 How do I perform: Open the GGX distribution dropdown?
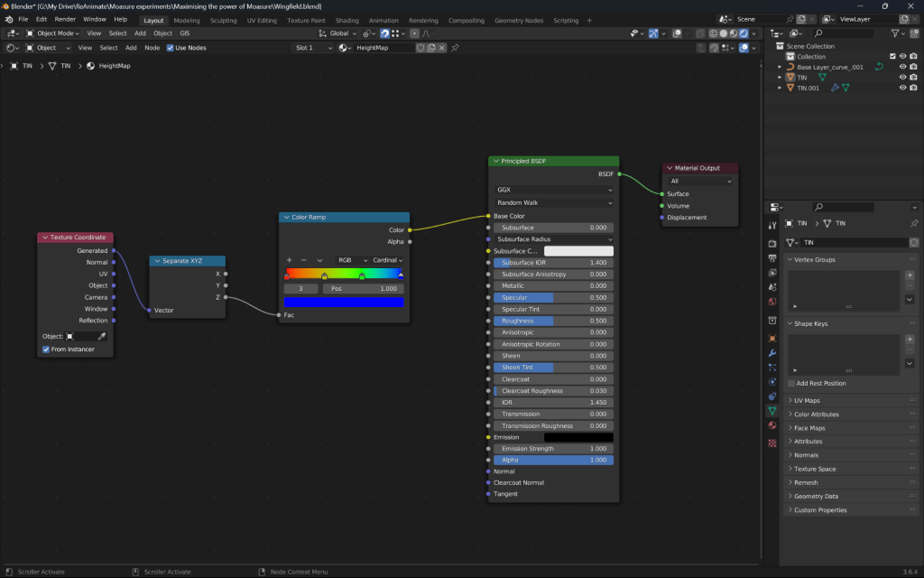pos(554,191)
